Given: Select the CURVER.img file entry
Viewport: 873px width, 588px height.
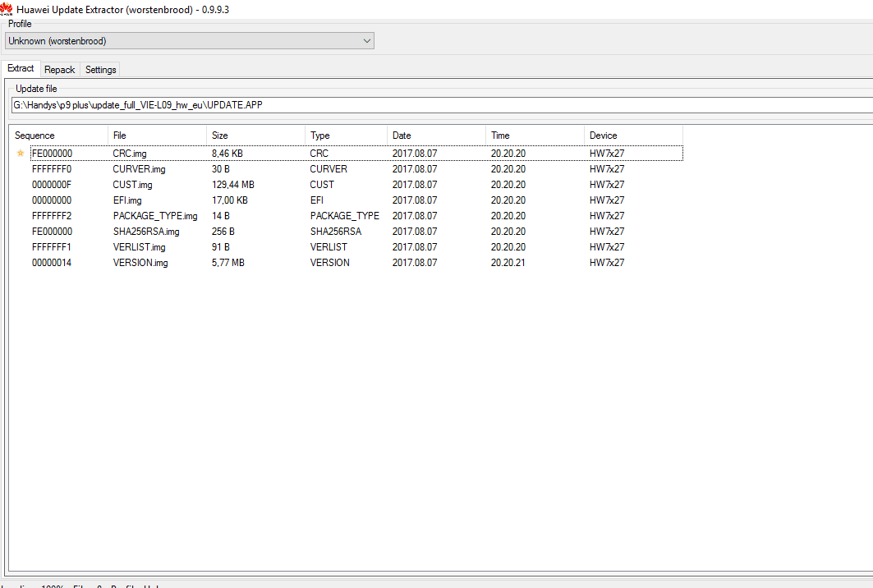Looking at the screenshot, I should click(x=139, y=168).
